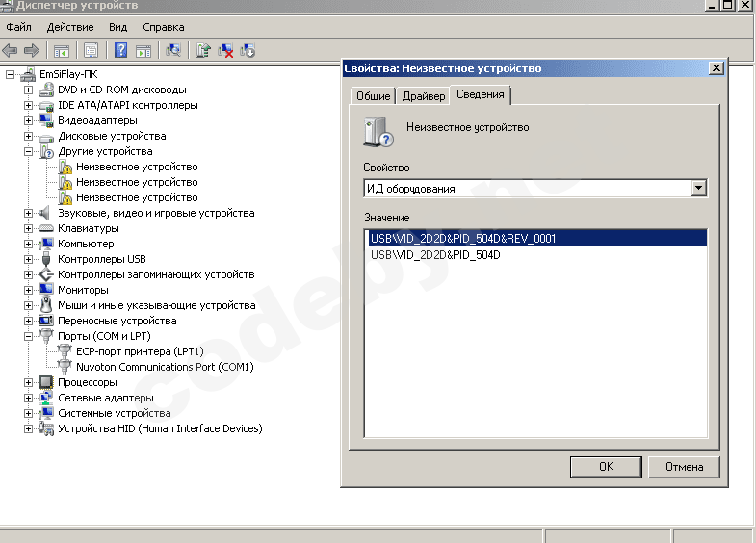The image size is (756, 543).
Task: Click the Другие устройства label
Action: tap(105, 151)
